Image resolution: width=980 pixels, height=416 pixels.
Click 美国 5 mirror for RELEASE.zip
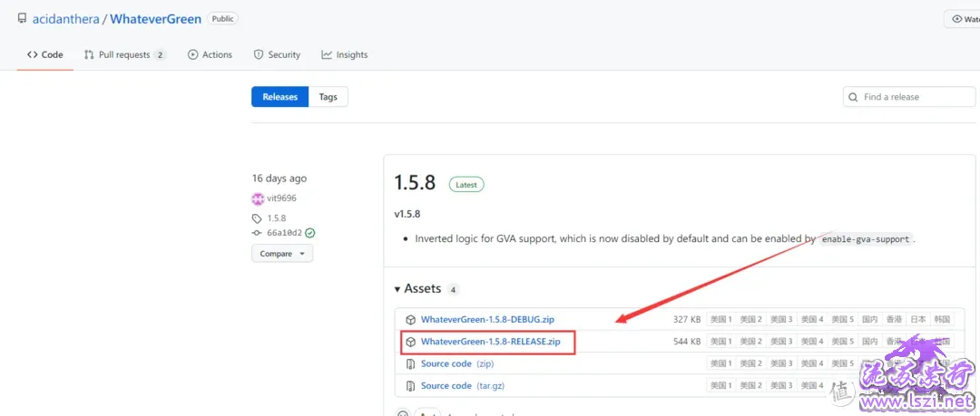(843, 342)
